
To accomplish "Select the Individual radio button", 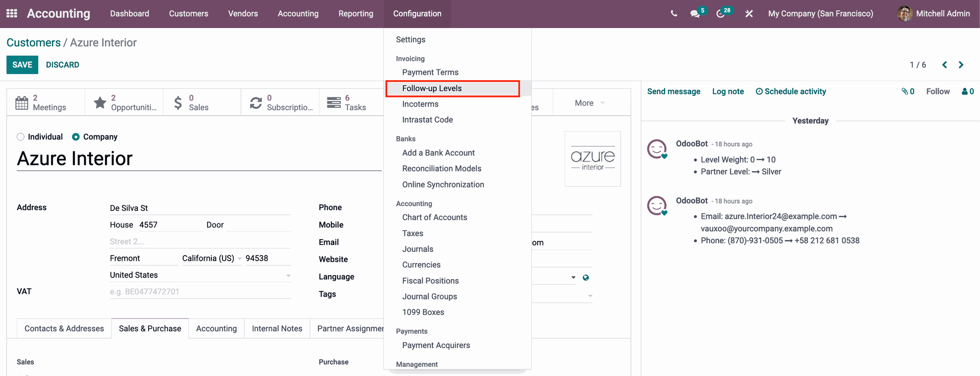I will coord(20,137).
